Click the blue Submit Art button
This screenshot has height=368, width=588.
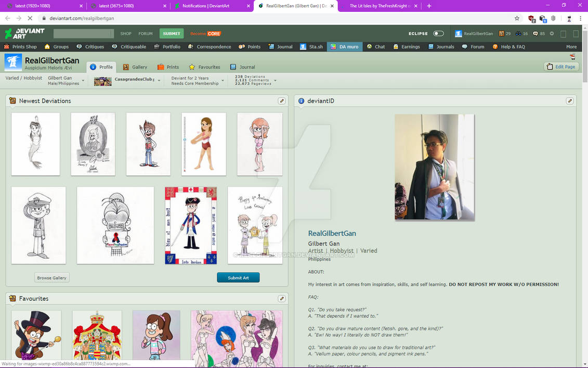[238, 277]
